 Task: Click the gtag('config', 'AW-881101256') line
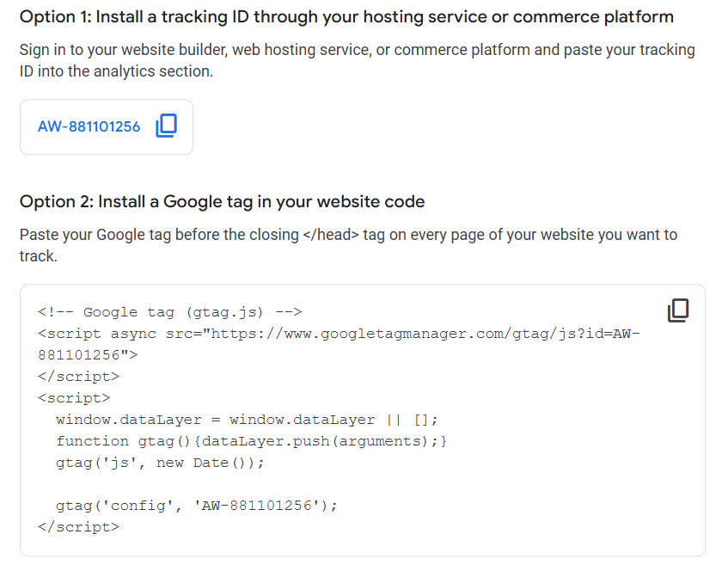196,506
